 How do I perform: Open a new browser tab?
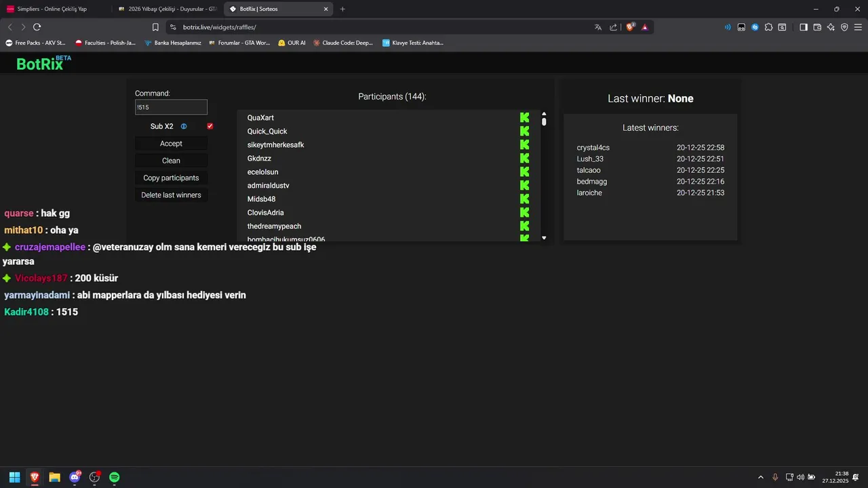point(342,9)
